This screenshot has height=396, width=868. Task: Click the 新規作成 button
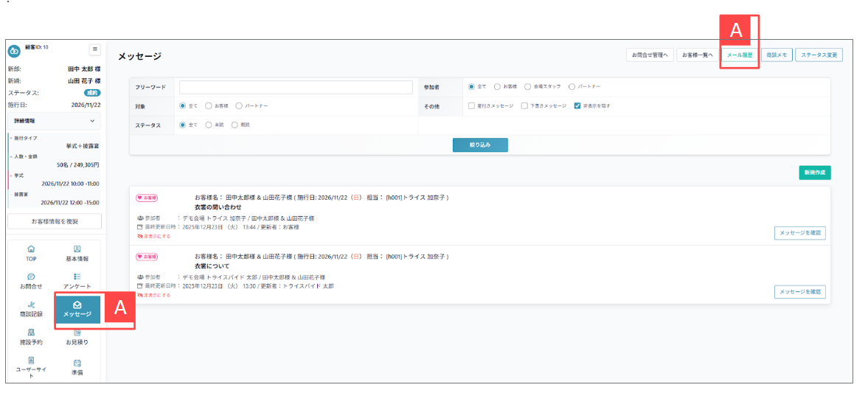814,173
